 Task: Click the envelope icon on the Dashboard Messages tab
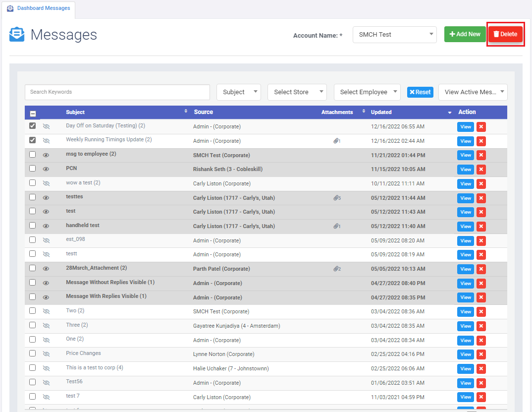[10, 8]
